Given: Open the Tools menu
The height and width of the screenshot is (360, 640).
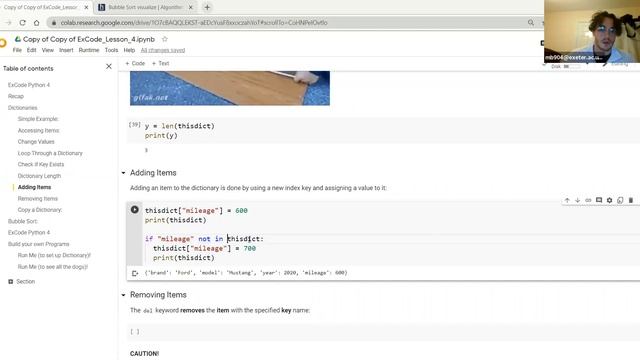Looking at the screenshot, I should (111, 50).
